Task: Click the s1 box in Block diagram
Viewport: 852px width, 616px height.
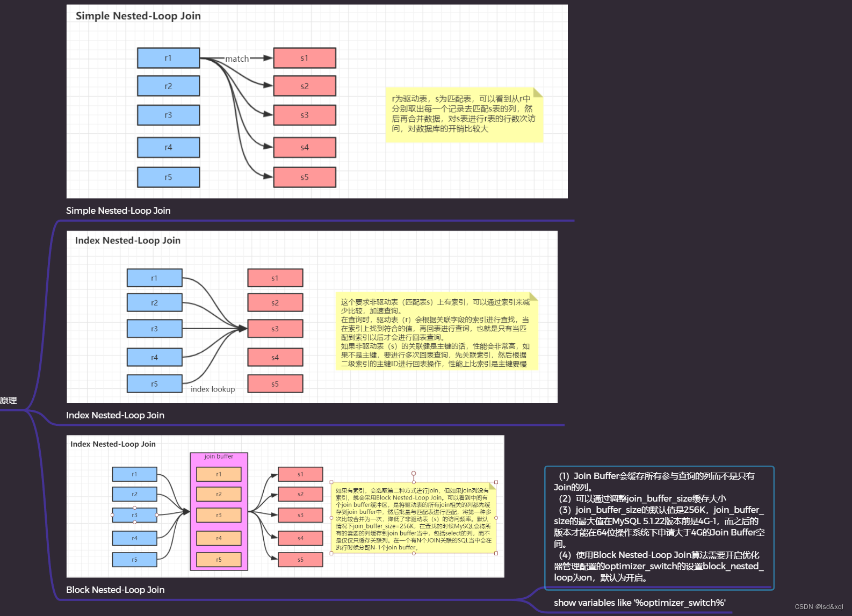Action: [300, 474]
